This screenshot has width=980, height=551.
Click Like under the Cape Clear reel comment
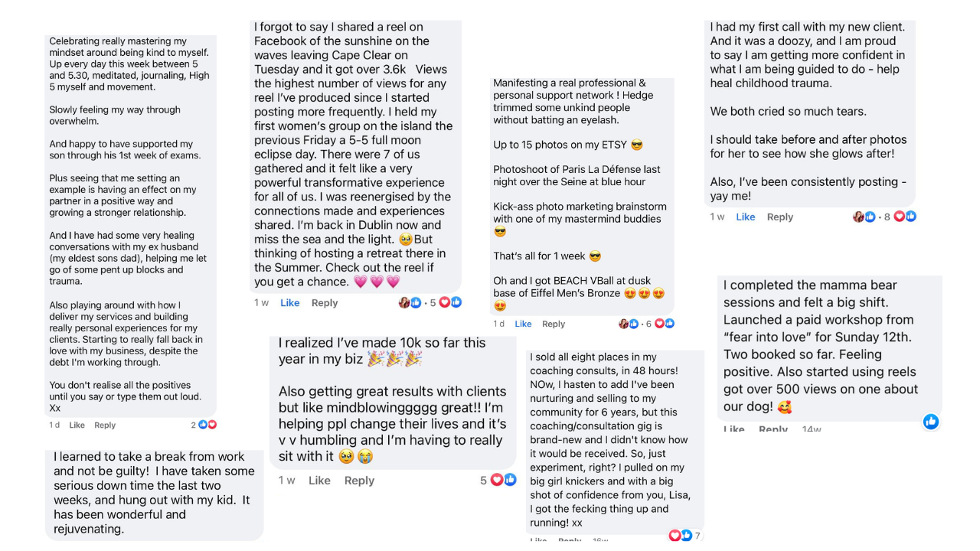(290, 303)
